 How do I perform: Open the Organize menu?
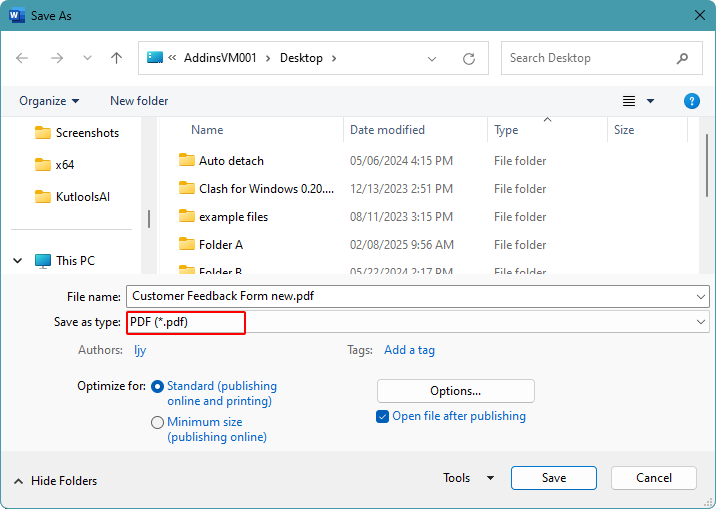48,101
